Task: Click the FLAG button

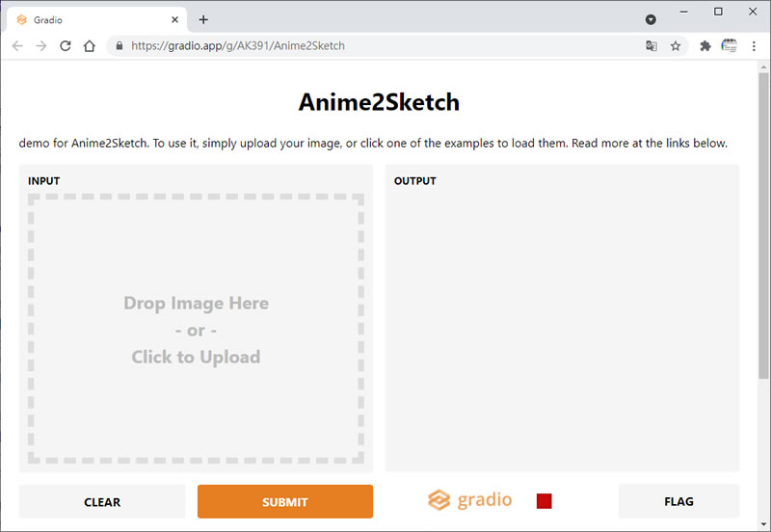Action: [x=678, y=501]
